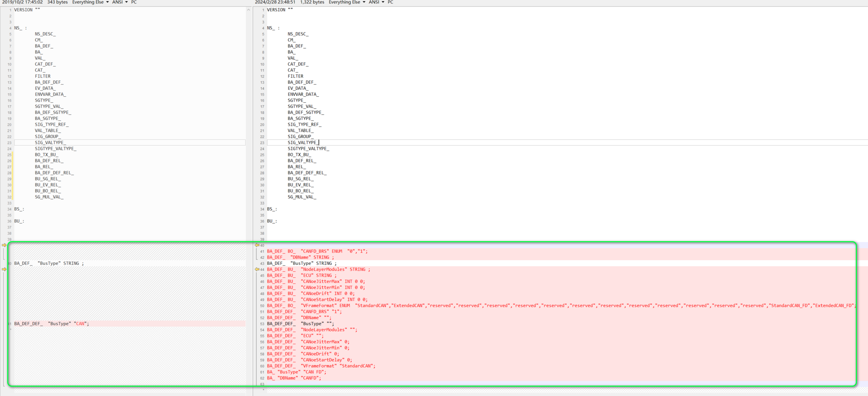868x396 pixels.
Task: Click left pane line FILTER
Action: 43,76
